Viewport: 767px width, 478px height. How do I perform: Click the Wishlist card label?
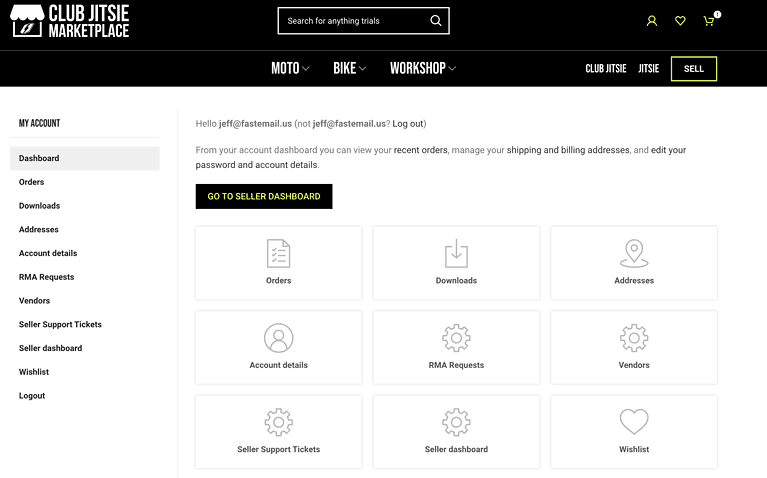[x=634, y=449]
